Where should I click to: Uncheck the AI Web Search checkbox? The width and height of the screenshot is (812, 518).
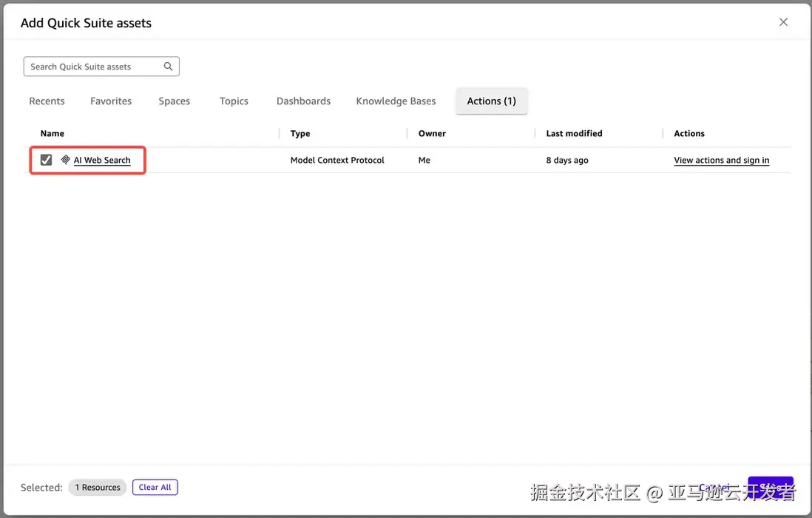pos(45,159)
